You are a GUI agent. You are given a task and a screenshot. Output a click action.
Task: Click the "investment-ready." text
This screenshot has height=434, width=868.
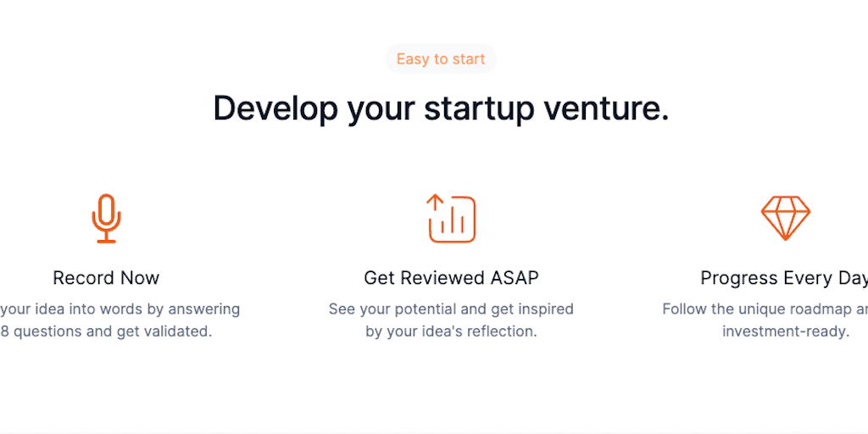(786, 331)
